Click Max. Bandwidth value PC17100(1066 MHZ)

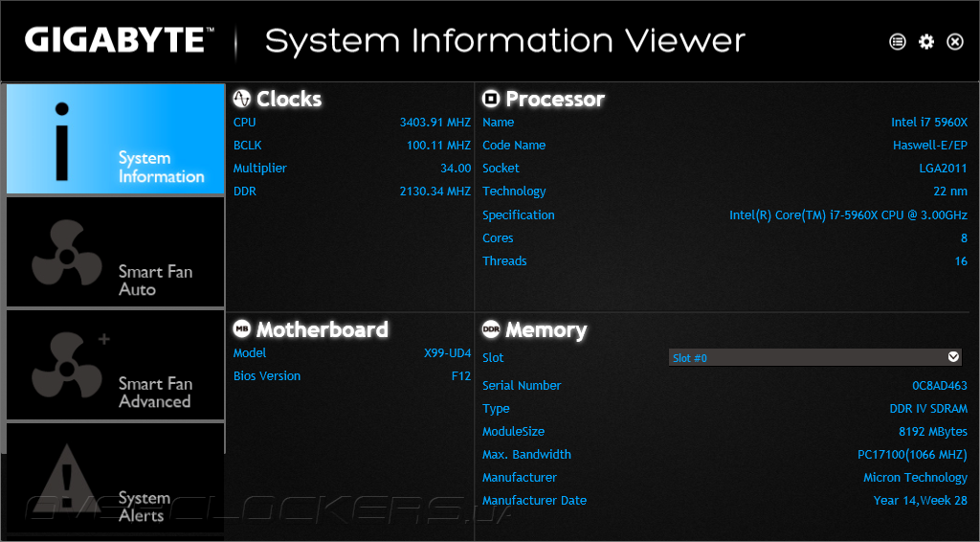pyautogui.click(x=912, y=455)
